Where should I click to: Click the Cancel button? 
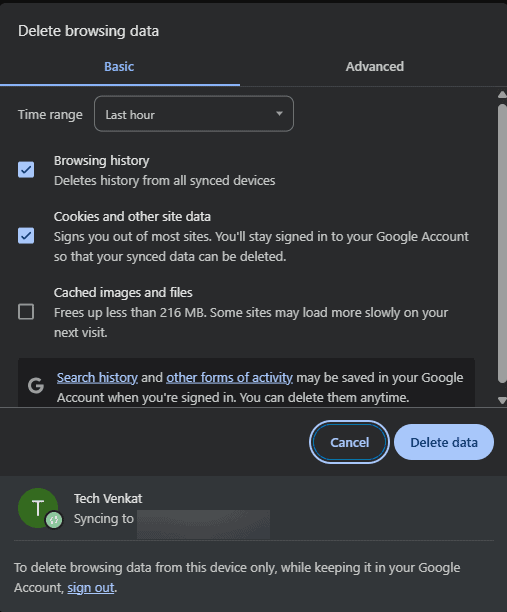[349, 442]
